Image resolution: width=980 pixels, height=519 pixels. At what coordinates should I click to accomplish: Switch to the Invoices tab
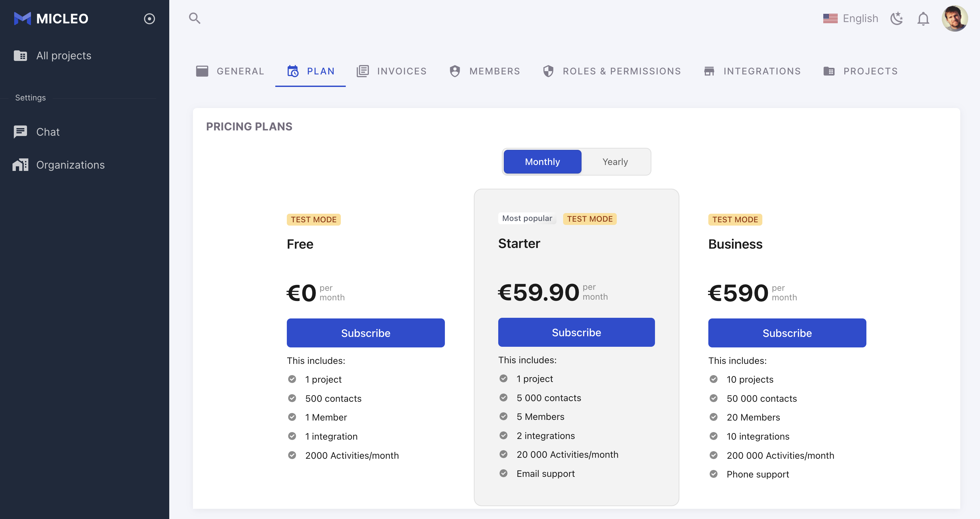pos(392,71)
